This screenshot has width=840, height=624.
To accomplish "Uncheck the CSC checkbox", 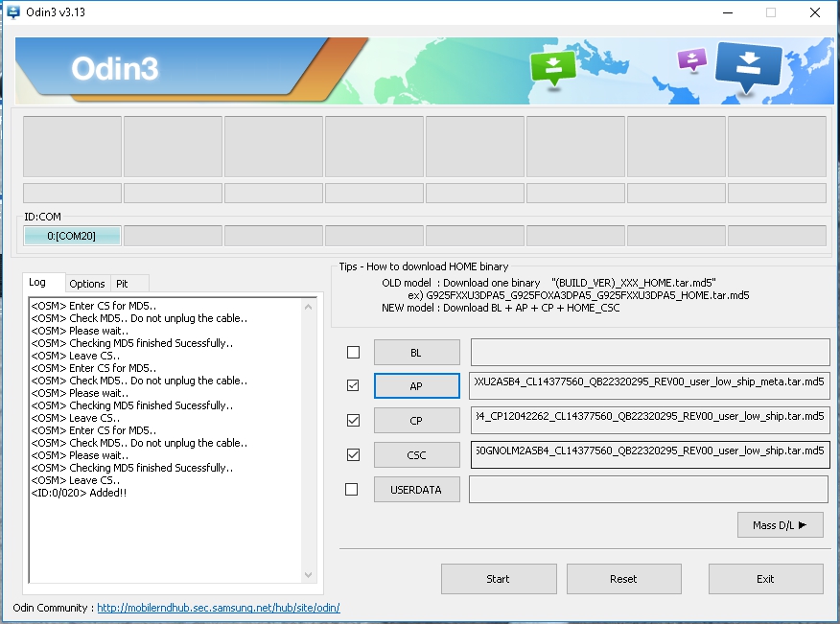I will pos(353,454).
